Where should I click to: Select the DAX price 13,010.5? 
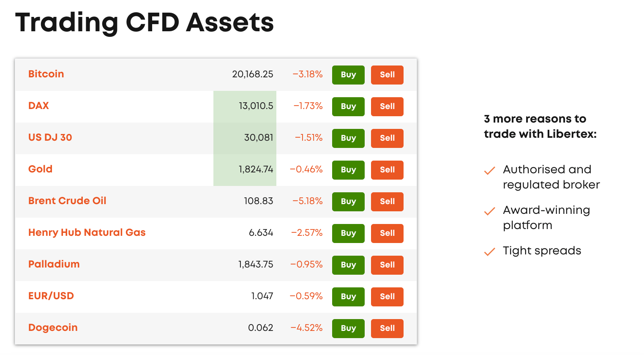tap(256, 106)
